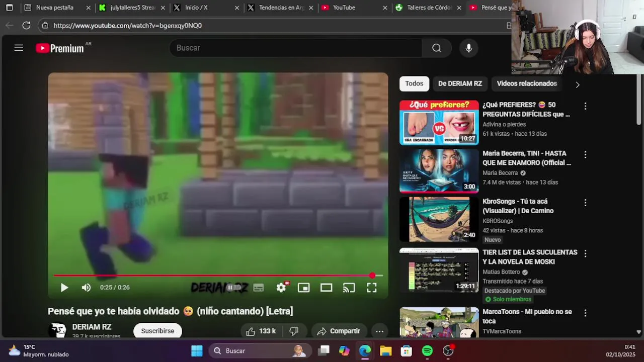Open options for MarcaToons video
Image resolution: width=644 pixels, height=362 pixels.
585,313
